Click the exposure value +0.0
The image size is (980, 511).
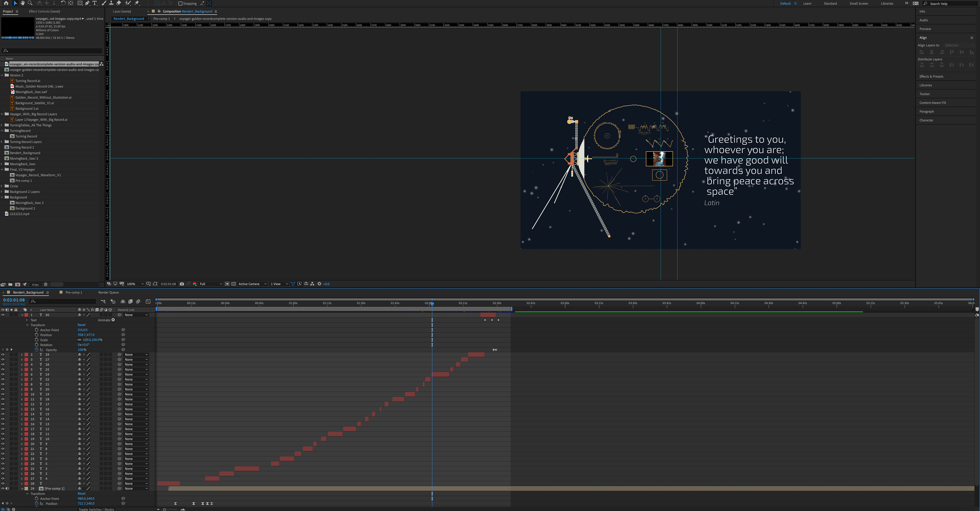coord(326,284)
